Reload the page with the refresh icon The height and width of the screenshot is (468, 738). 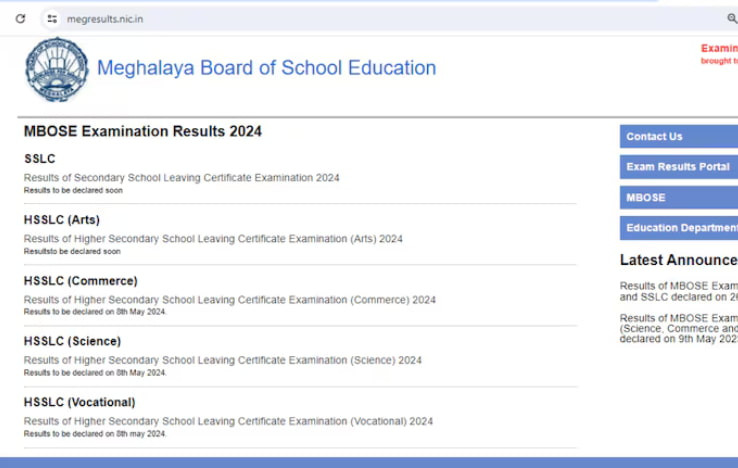tap(20, 19)
